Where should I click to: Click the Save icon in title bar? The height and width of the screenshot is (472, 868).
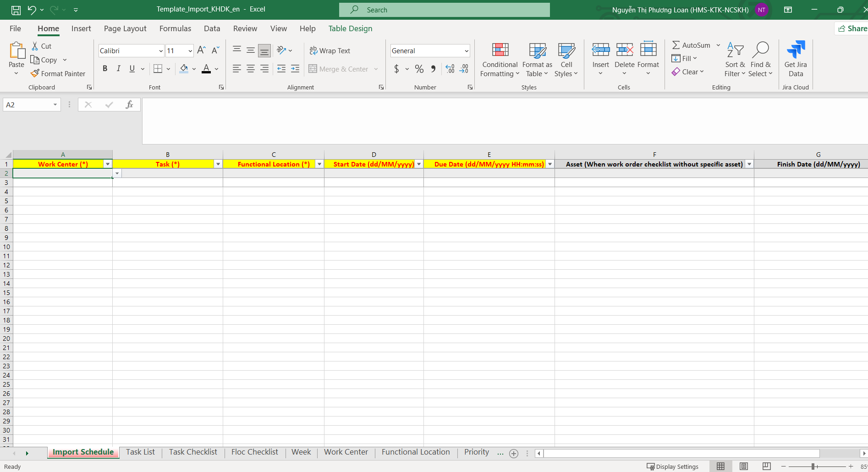pyautogui.click(x=16, y=10)
